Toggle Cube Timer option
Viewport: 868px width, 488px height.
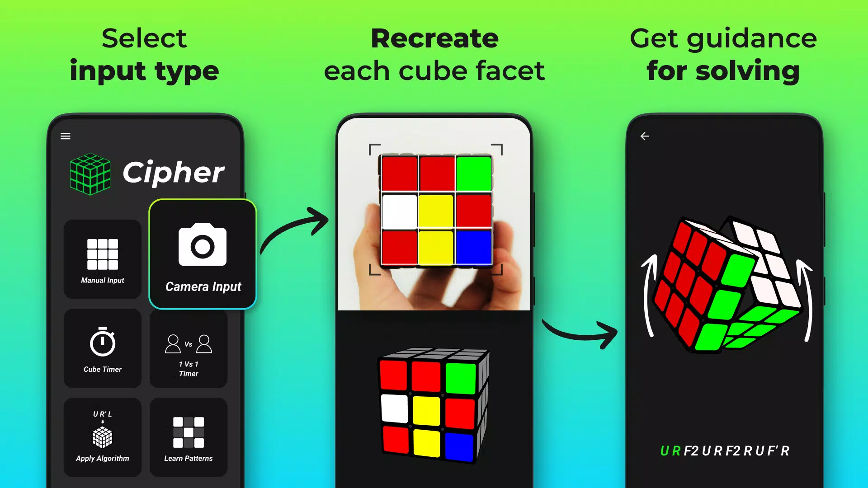pos(103,348)
